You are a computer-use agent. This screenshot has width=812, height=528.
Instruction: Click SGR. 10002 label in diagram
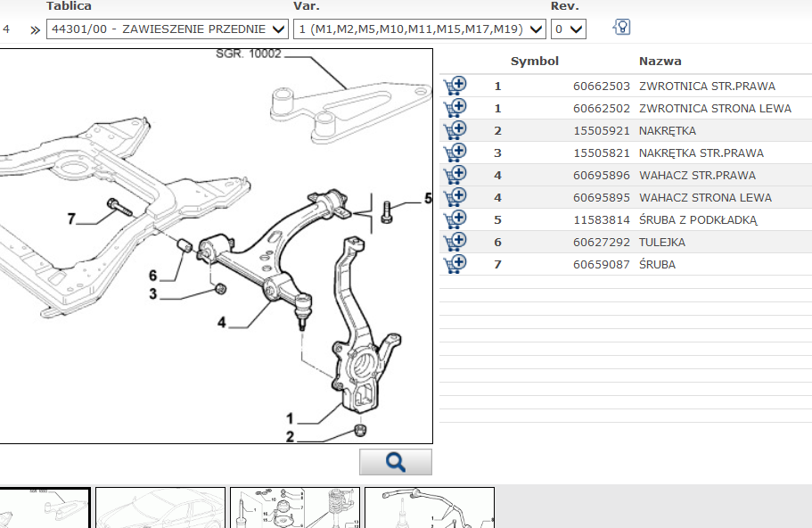point(249,54)
